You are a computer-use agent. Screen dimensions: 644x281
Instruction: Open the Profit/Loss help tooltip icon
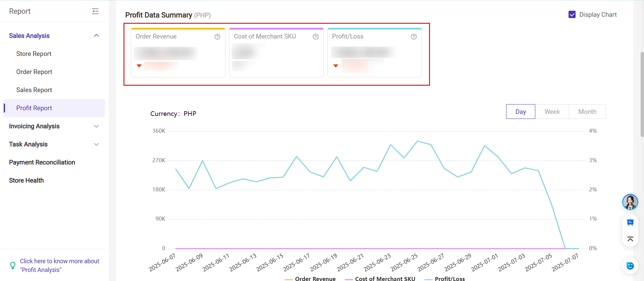pyautogui.click(x=414, y=37)
